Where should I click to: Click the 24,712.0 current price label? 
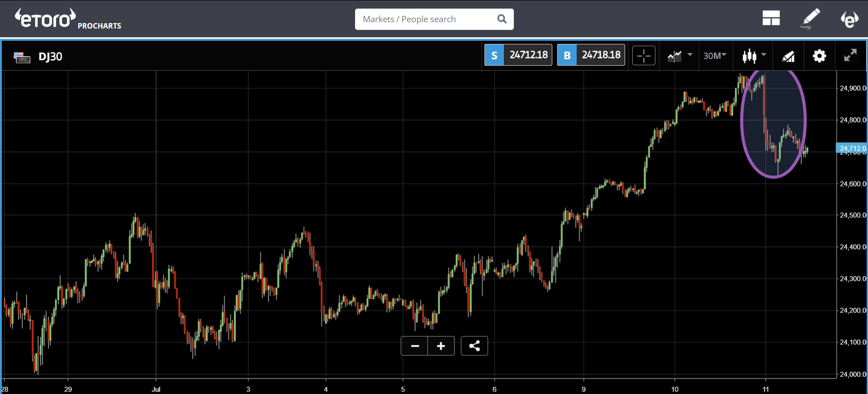(852, 148)
